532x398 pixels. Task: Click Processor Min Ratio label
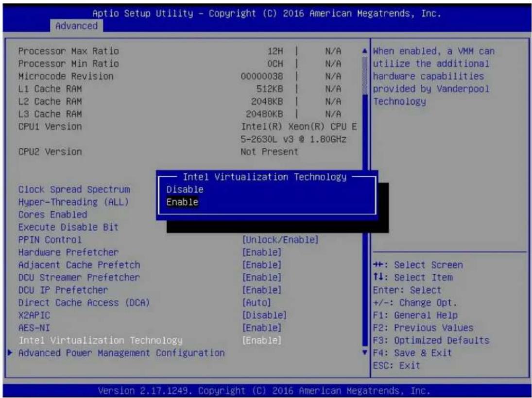[69, 64]
